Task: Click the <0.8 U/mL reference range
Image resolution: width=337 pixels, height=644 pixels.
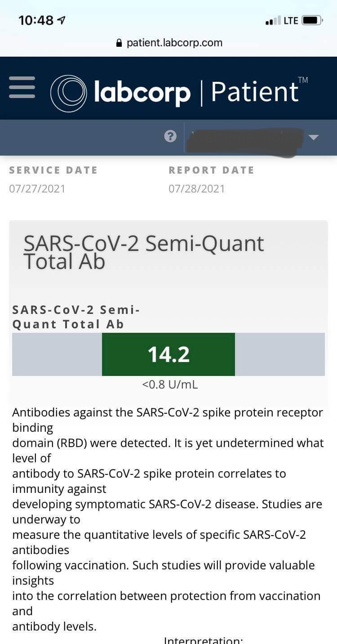Action: tap(170, 385)
